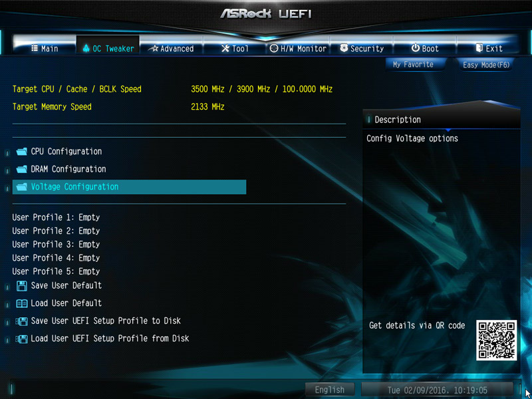
Task: Click the Config Voltage options text
Action: tap(412, 139)
